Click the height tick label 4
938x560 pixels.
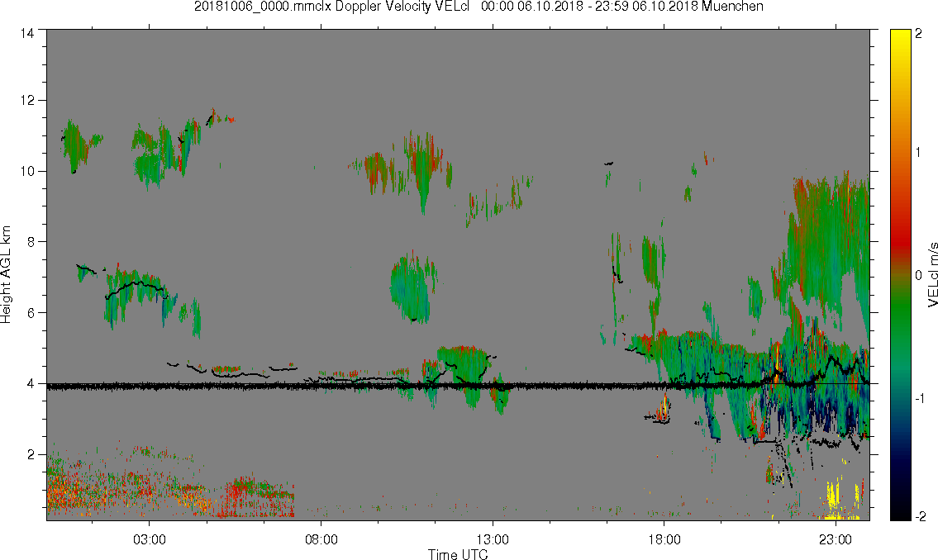(x=31, y=383)
